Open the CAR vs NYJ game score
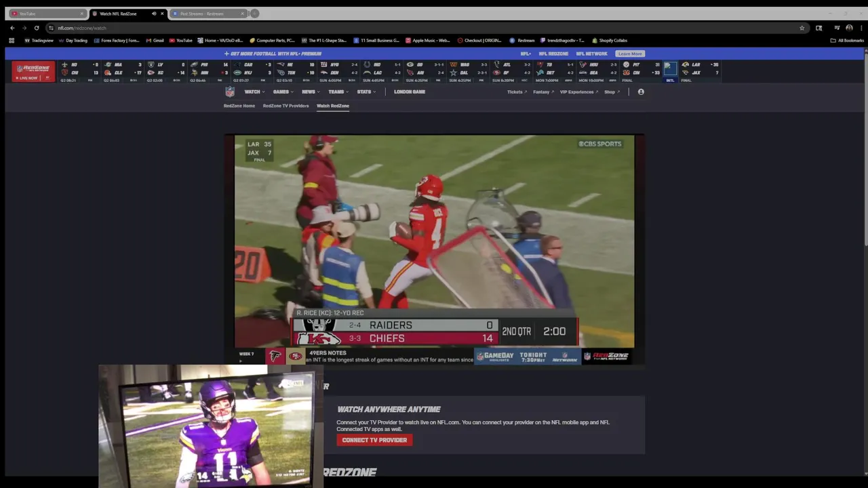This screenshot has width=868, height=488. [x=252, y=71]
